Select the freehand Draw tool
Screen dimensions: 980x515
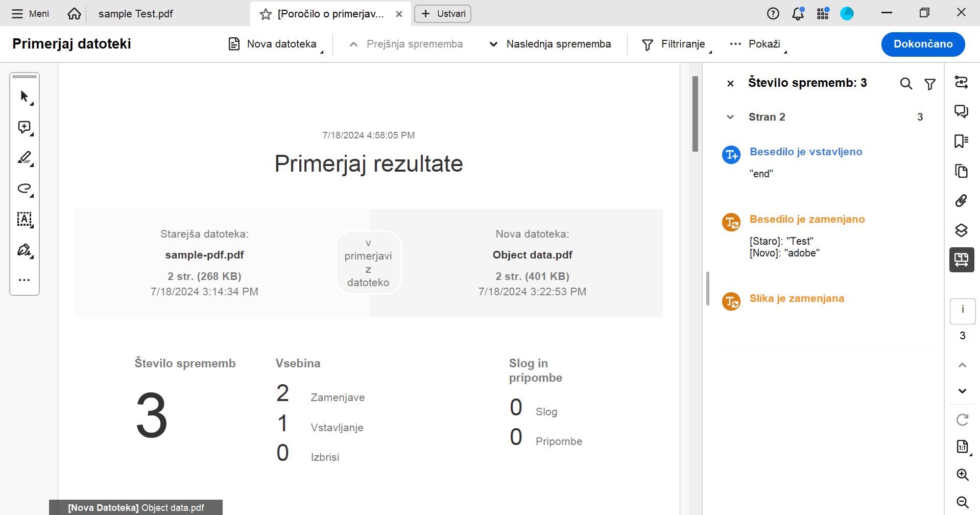24,189
